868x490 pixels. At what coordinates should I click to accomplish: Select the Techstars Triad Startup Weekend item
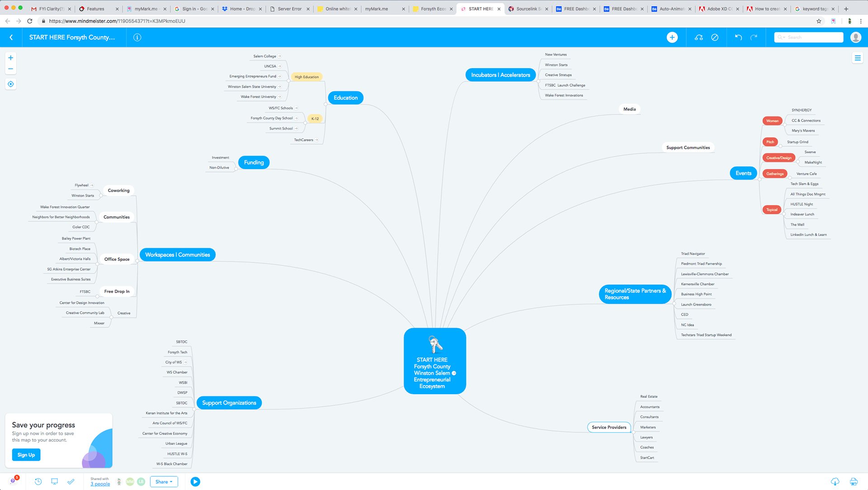pos(706,335)
